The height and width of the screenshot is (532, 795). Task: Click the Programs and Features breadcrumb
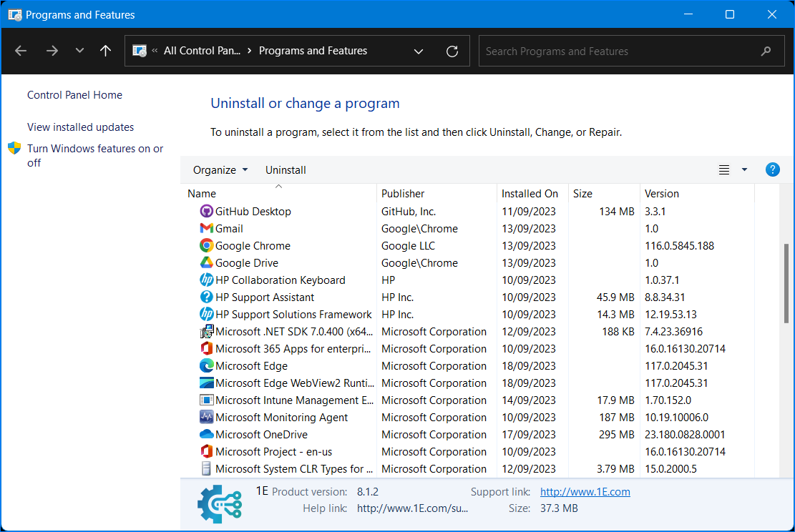click(x=313, y=51)
